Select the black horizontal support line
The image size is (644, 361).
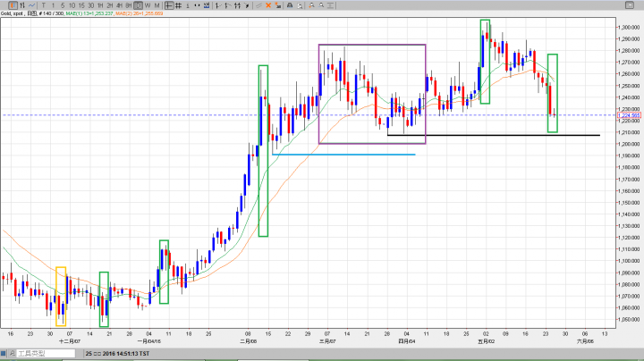pyautogui.click(x=537, y=135)
